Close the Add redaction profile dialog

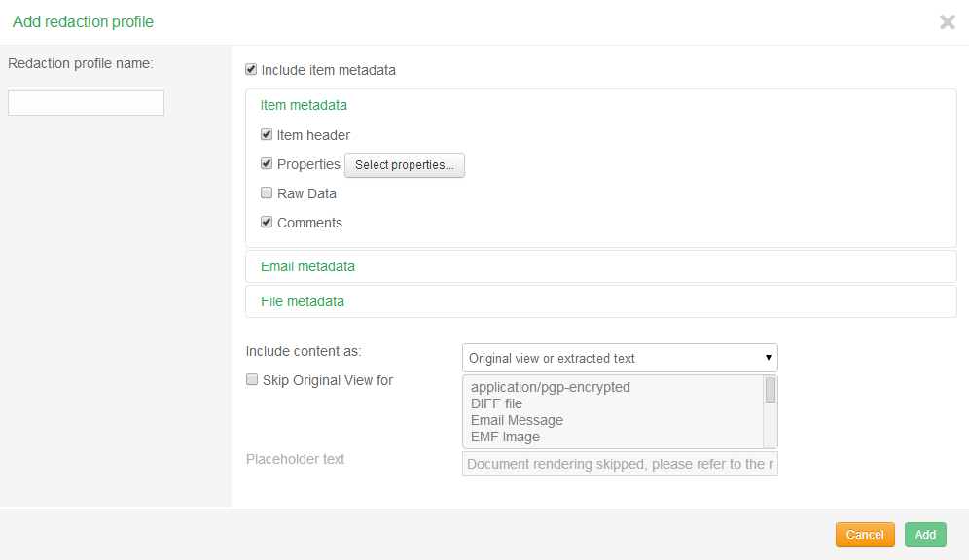(947, 21)
